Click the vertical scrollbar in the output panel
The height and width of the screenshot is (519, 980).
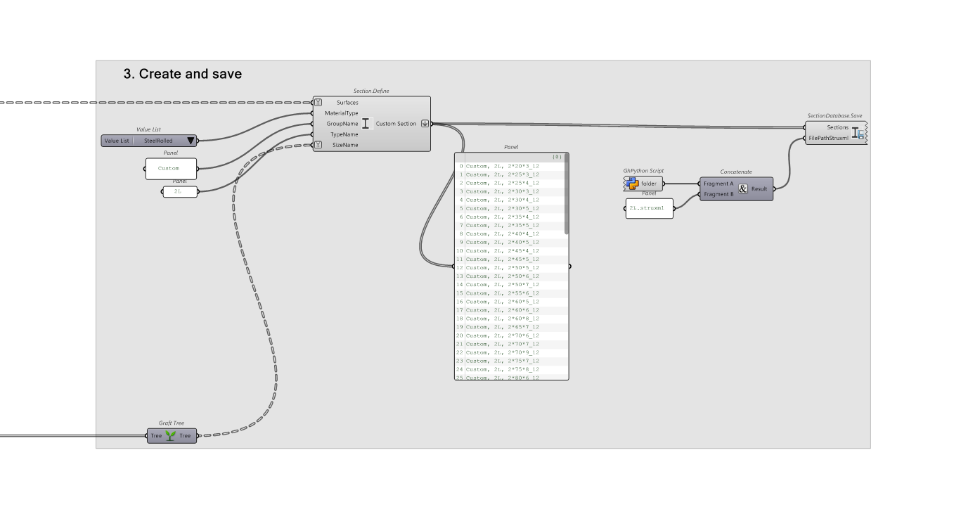coord(566,197)
